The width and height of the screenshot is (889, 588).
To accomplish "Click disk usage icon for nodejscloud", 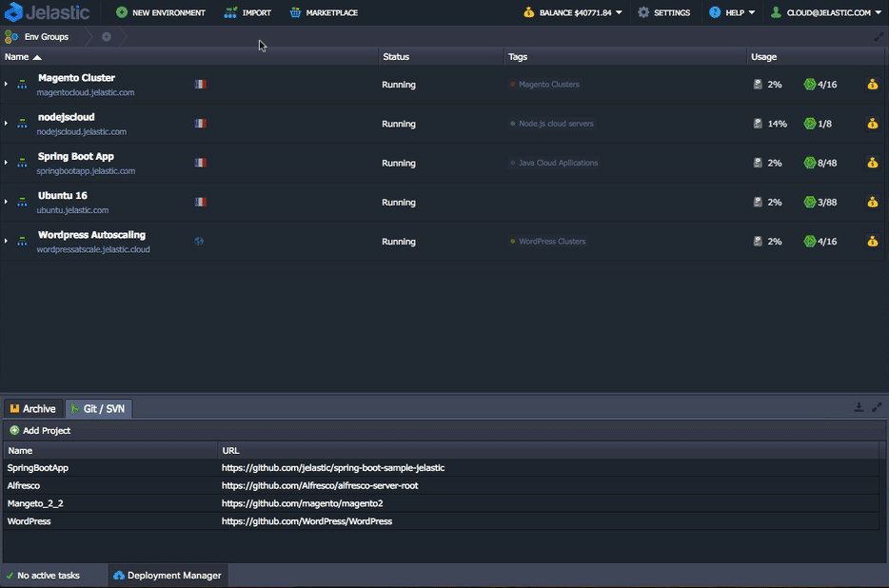I will coord(758,124).
